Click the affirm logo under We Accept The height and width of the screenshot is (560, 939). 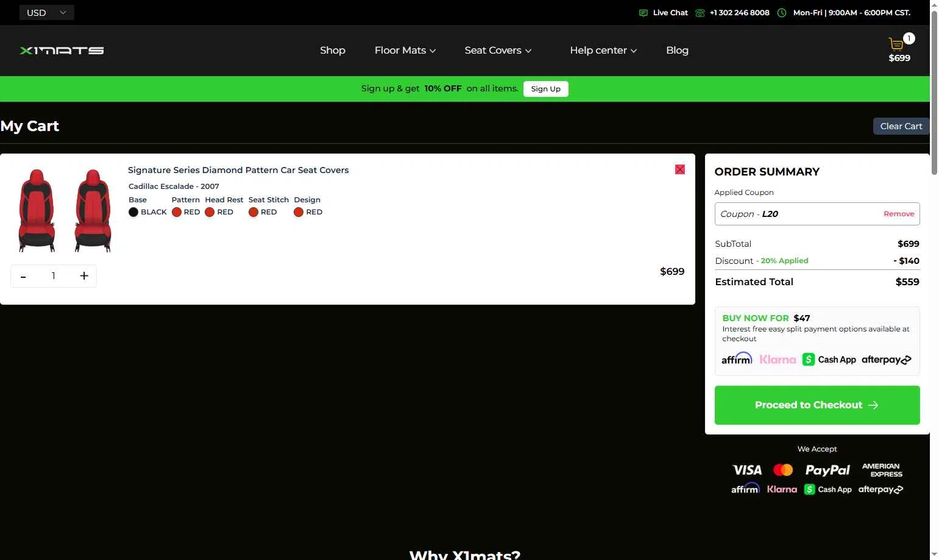click(x=745, y=489)
